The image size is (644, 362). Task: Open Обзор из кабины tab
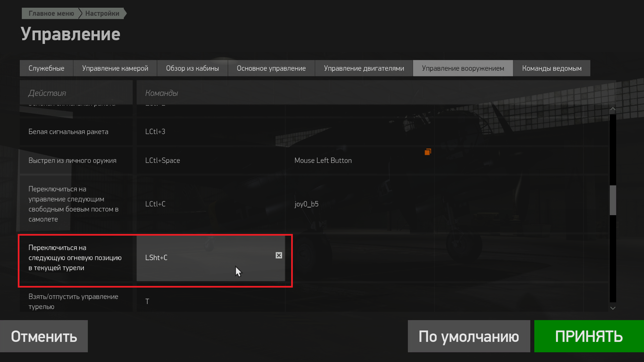point(193,68)
